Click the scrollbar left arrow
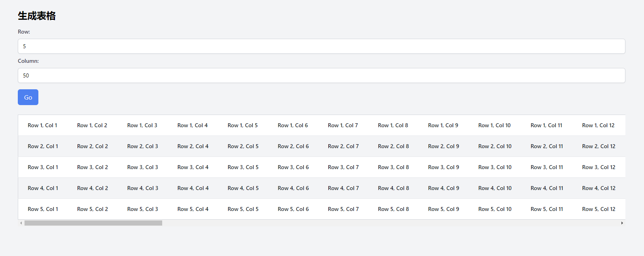The width and height of the screenshot is (644, 256). (x=21, y=223)
